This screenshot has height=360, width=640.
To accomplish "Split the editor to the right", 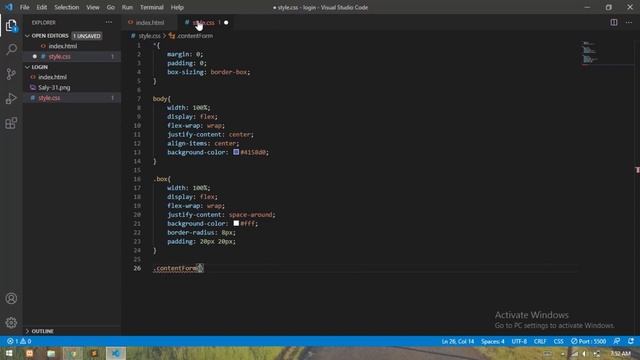I will 613,22.
